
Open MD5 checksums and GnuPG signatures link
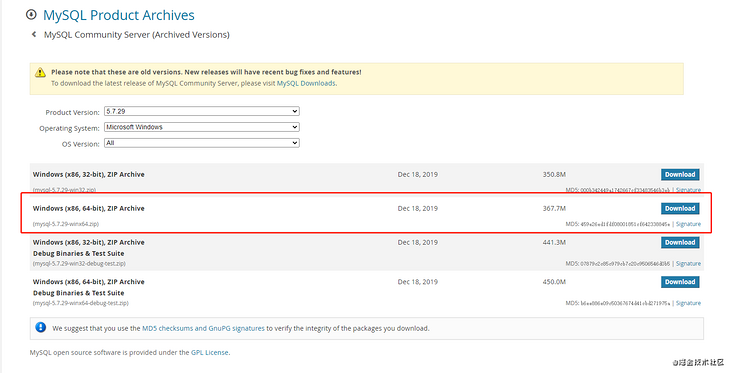[x=203, y=328]
